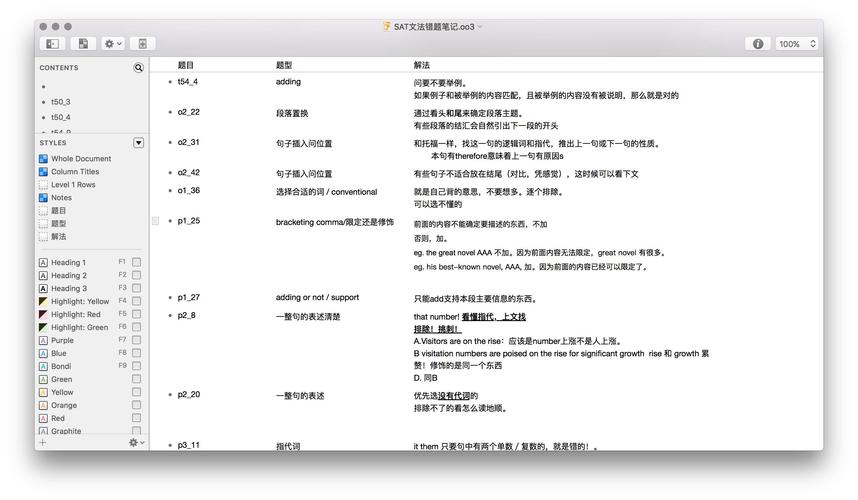858x500 pixels.
Task: Check the Highlight: Green style checkbox
Action: click(137, 327)
